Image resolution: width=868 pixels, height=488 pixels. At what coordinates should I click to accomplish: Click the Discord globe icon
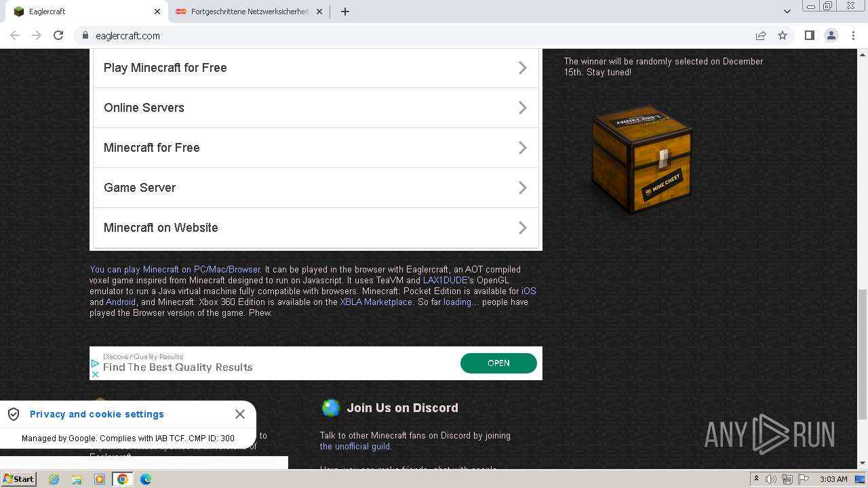click(x=330, y=407)
